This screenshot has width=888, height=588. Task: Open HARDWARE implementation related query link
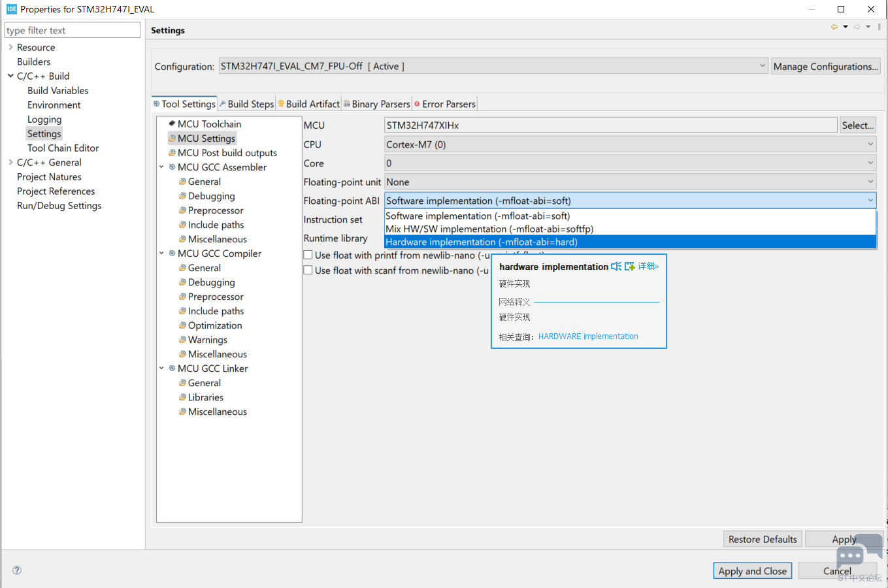(588, 336)
